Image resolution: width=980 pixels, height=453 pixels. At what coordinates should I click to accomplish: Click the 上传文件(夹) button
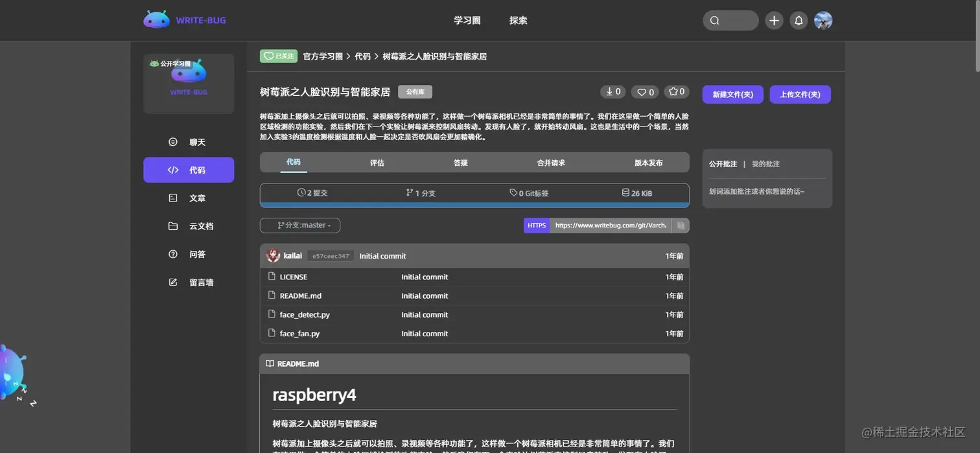point(800,95)
